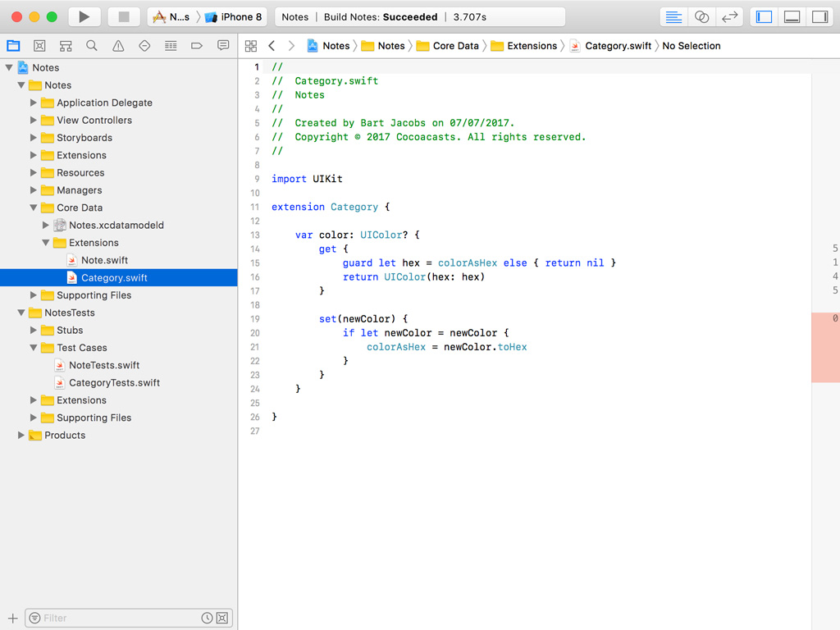Viewport: 840px width, 630px height.
Task: Open the Symbol navigator
Action: [x=66, y=45]
